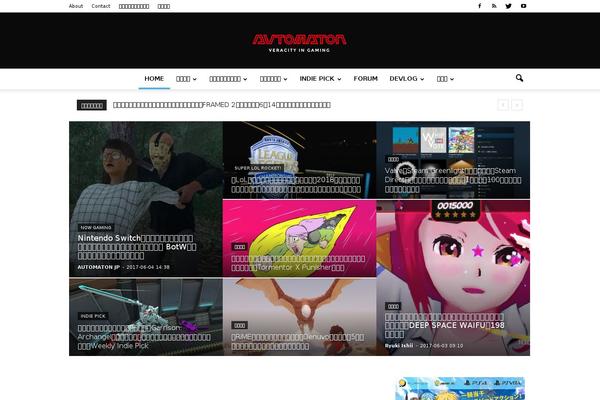Expand the dropdown left of INDIE PICK
The image size is (600, 400).
(x=274, y=79)
